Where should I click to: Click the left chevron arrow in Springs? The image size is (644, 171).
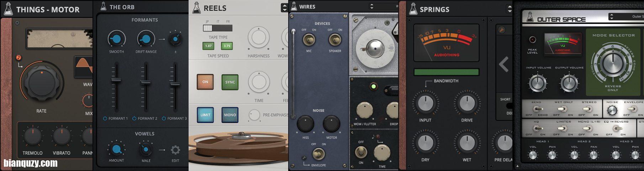pos(503,64)
